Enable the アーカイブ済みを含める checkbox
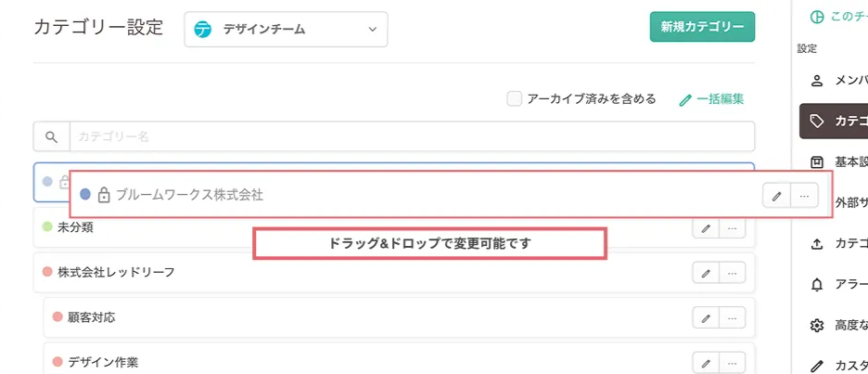Screen dimensions: 868x374 click(515, 98)
